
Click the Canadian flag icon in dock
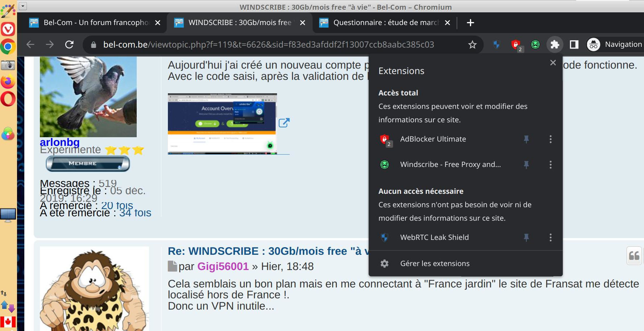pyautogui.click(x=8, y=322)
